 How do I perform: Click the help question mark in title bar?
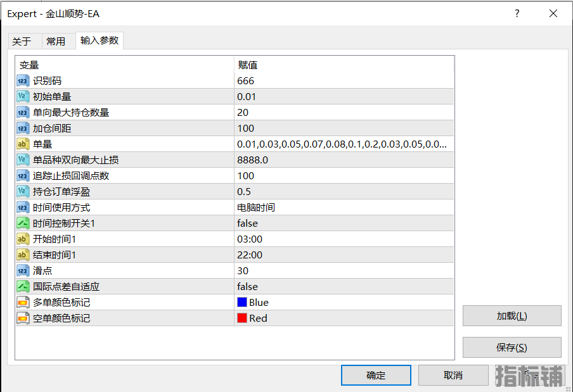tap(517, 13)
